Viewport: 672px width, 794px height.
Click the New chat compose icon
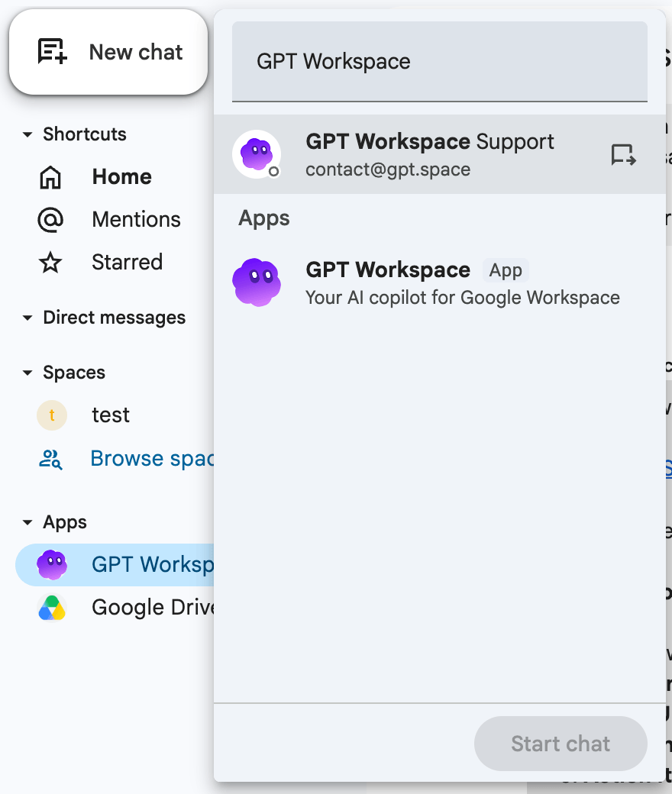[x=52, y=52]
